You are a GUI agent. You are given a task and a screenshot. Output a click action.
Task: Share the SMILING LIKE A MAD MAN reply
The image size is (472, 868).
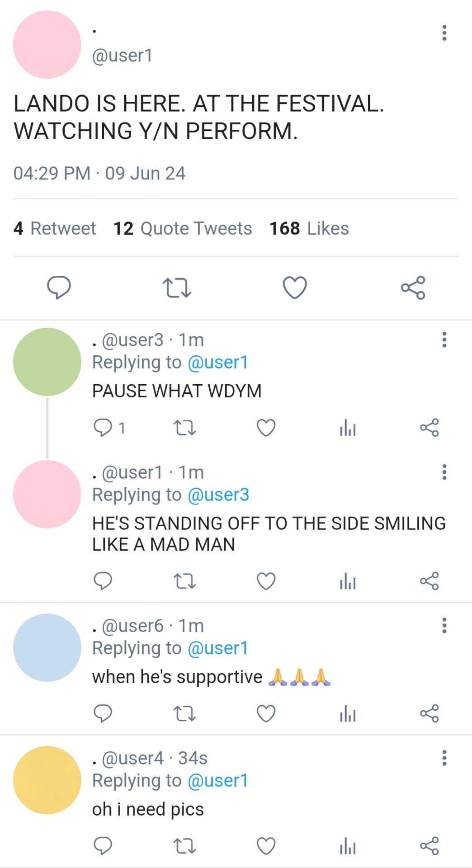[429, 581]
